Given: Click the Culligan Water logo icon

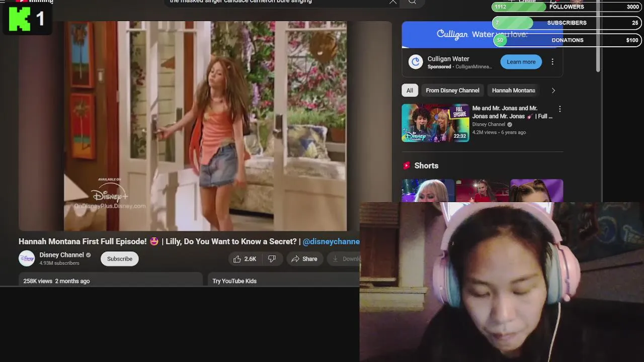Looking at the screenshot, I should (x=415, y=62).
